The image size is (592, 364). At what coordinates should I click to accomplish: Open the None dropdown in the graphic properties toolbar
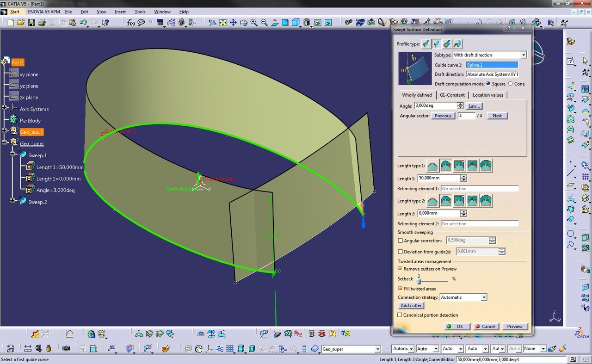click(543, 349)
